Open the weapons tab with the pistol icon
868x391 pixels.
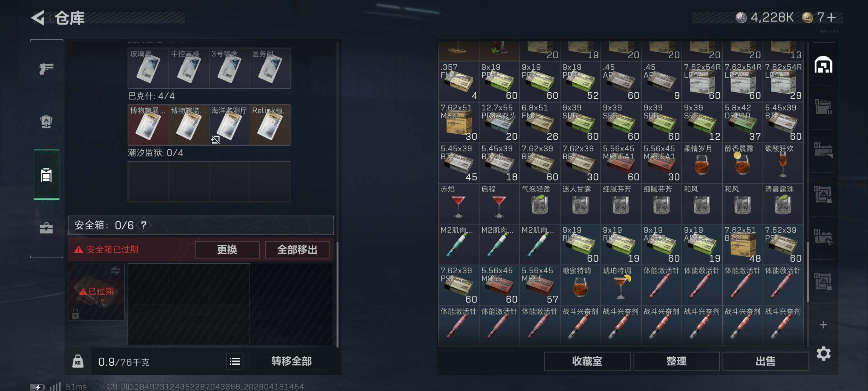[x=46, y=69]
